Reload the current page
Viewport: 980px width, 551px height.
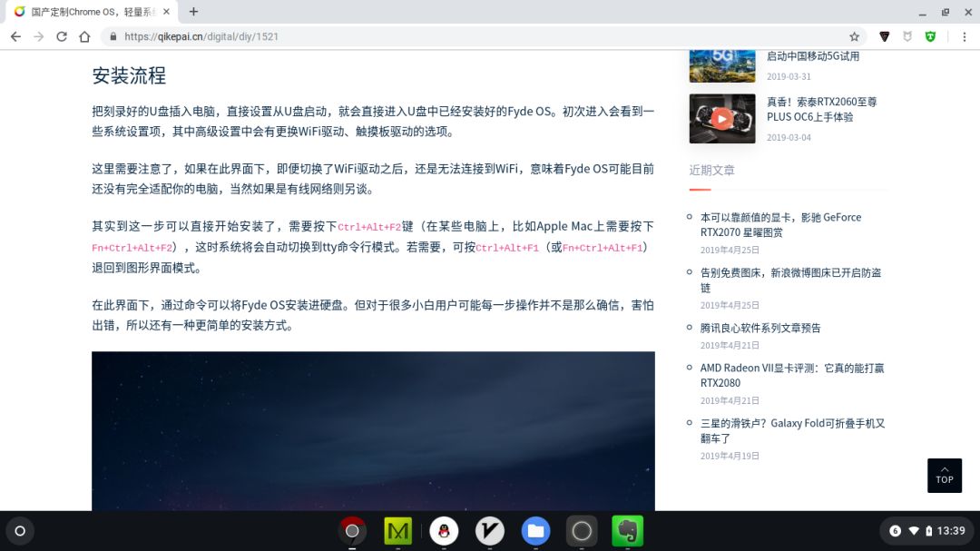[x=62, y=36]
